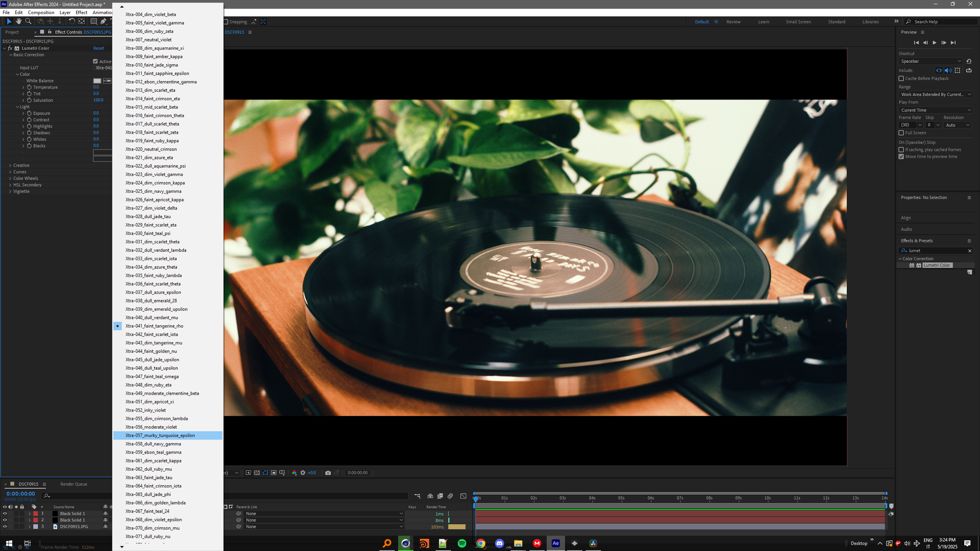
Task: Enable the Cache Before Playback checkbox
Action: pos(901,78)
